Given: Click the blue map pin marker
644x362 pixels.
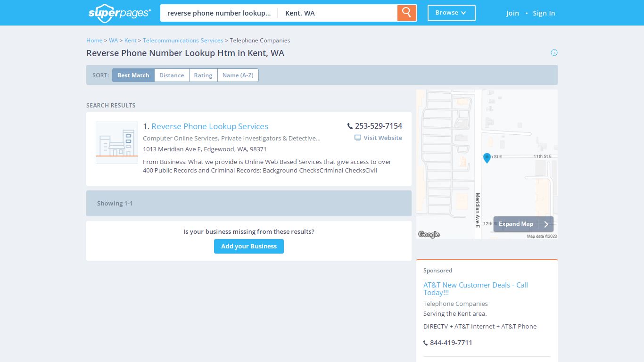Looking at the screenshot, I should [487, 158].
